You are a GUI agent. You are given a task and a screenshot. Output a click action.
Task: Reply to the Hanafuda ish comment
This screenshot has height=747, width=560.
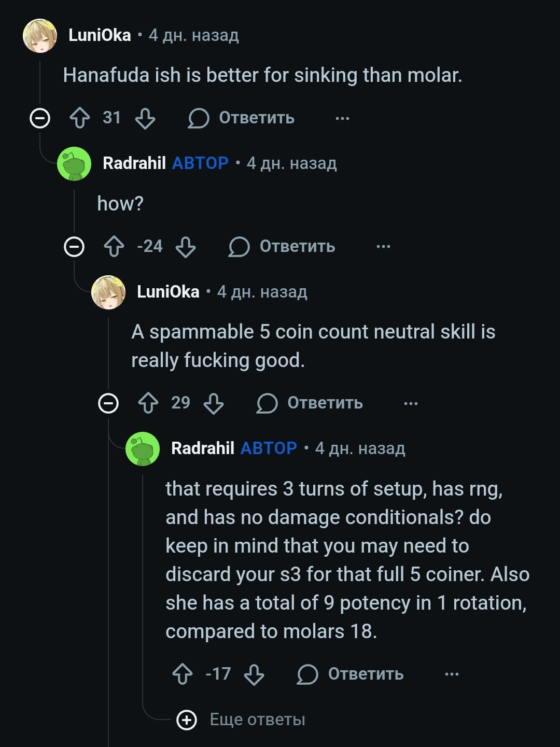tap(242, 118)
